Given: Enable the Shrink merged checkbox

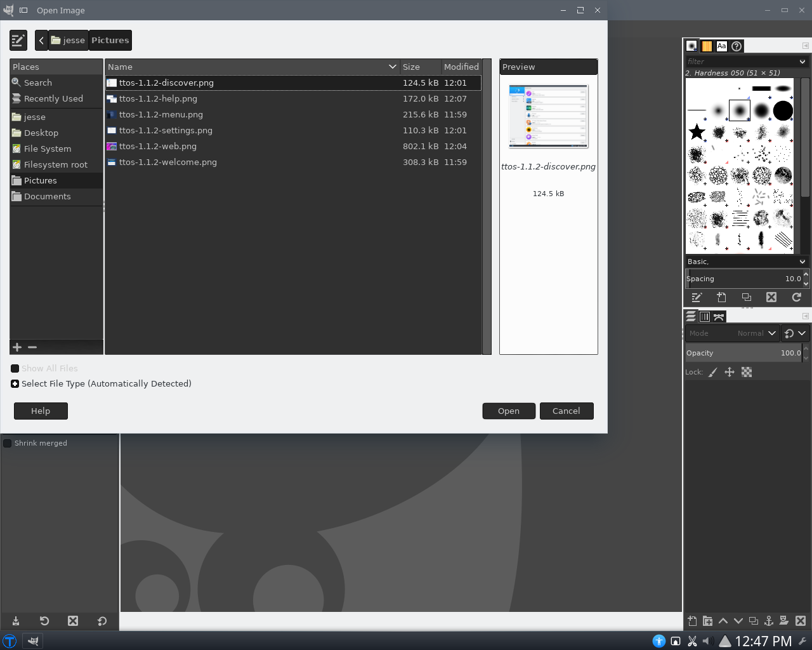Looking at the screenshot, I should pos(8,443).
